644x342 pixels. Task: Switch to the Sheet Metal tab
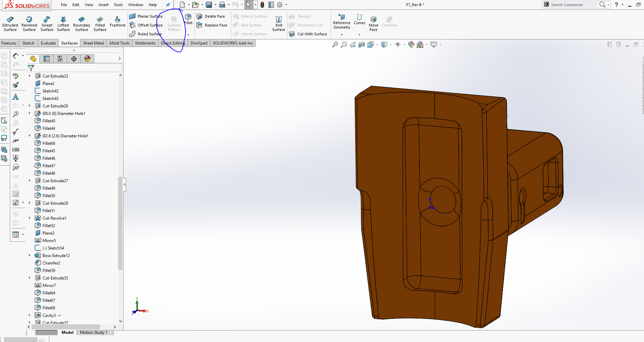point(93,43)
